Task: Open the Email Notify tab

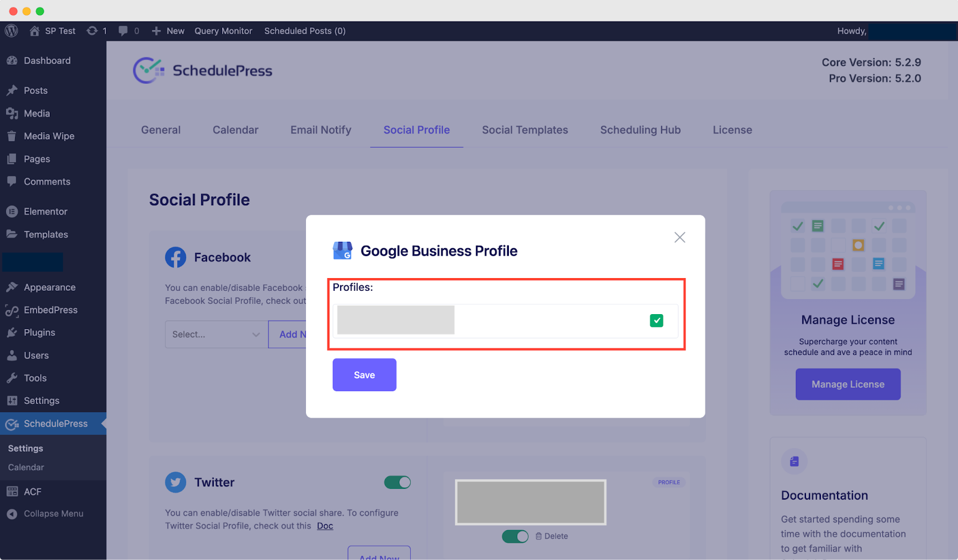Action: click(x=321, y=130)
